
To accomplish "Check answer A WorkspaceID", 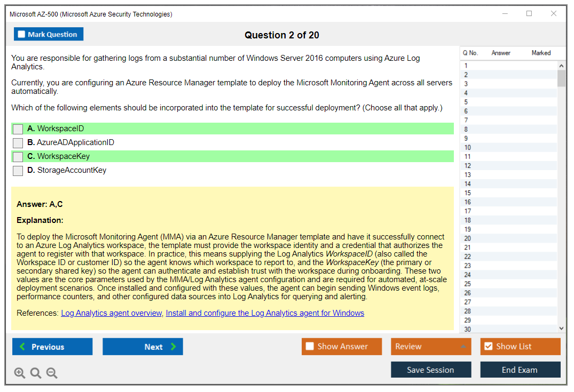I will point(18,129).
